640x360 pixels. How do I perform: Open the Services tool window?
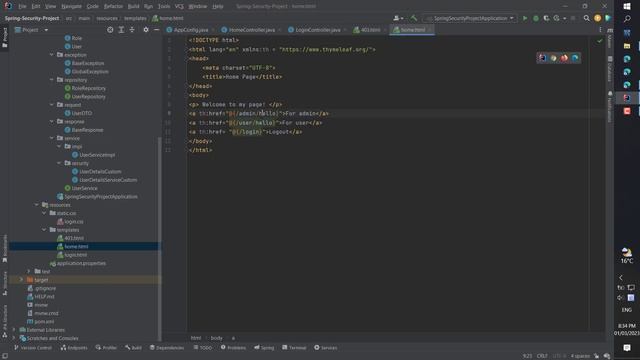(325, 348)
